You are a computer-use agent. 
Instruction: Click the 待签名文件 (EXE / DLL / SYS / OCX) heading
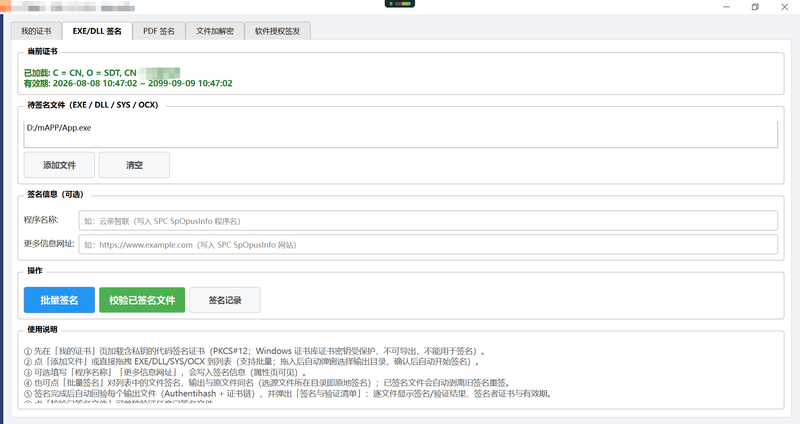93,105
